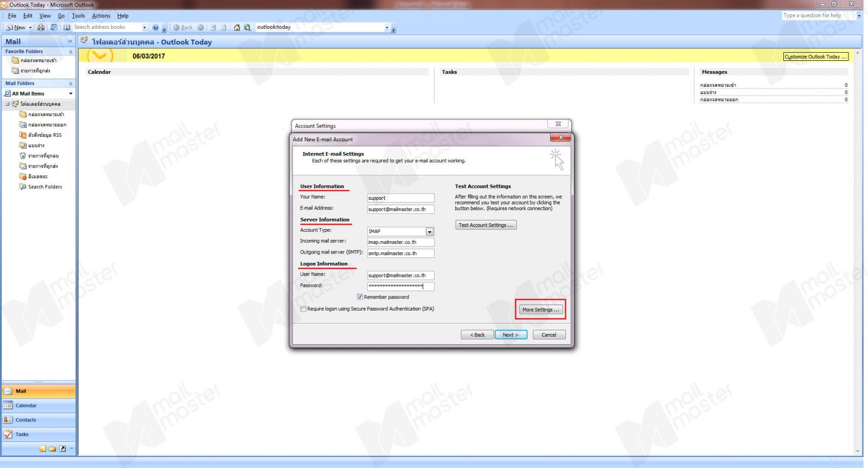Open Search Folders in folder tree

[x=41, y=187]
